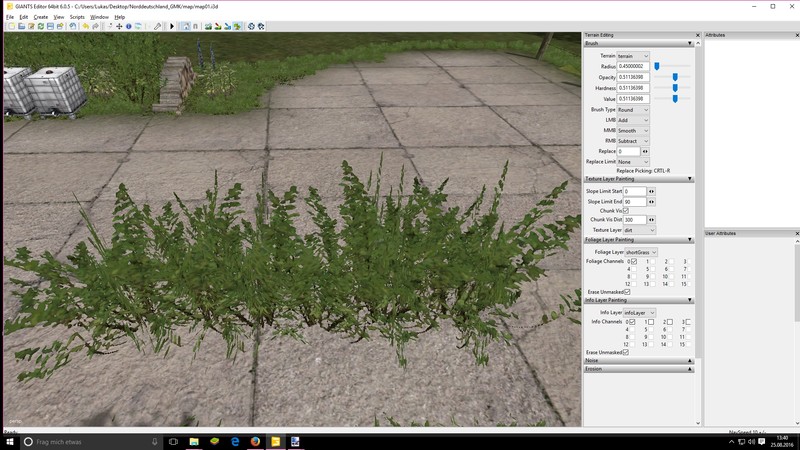800x450 pixels.
Task: Click the New file toolbar icon
Action: pos(11,26)
